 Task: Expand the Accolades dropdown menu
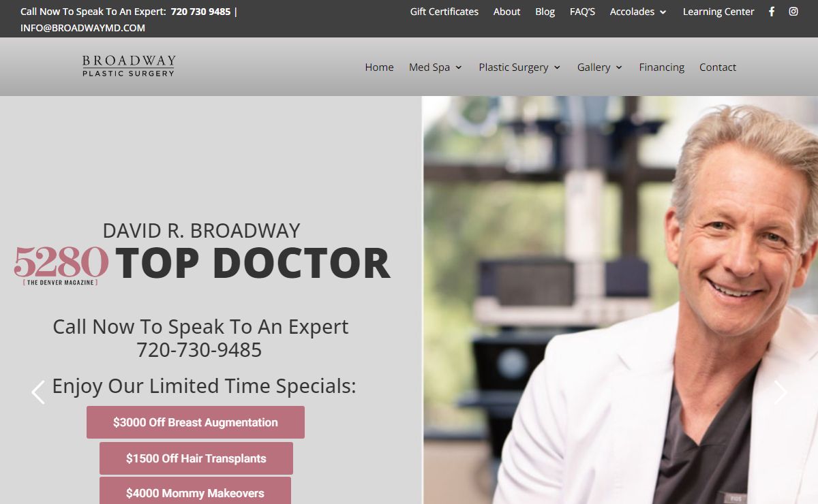pyautogui.click(x=638, y=12)
